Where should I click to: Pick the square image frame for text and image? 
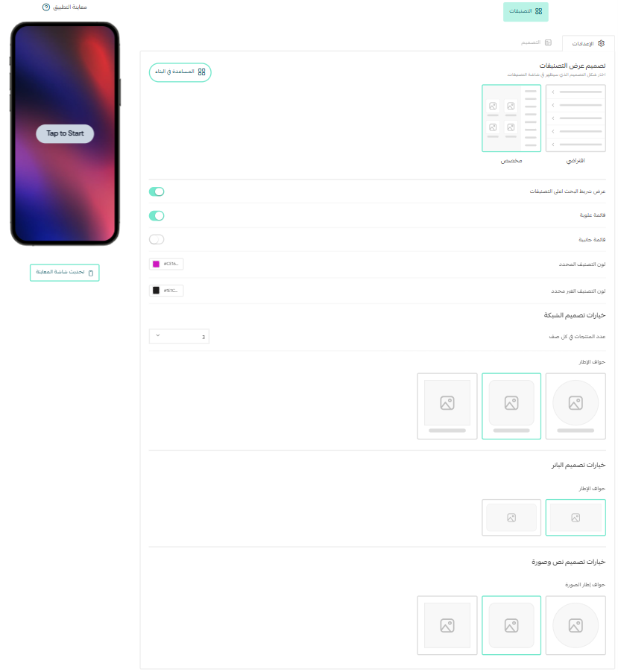(x=447, y=625)
